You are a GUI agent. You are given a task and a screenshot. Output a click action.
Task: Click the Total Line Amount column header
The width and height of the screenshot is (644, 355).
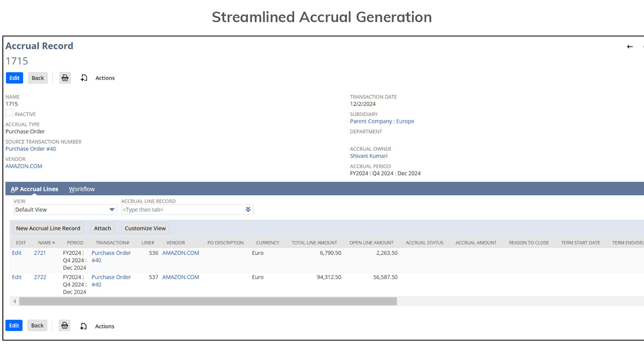click(x=314, y=243)
